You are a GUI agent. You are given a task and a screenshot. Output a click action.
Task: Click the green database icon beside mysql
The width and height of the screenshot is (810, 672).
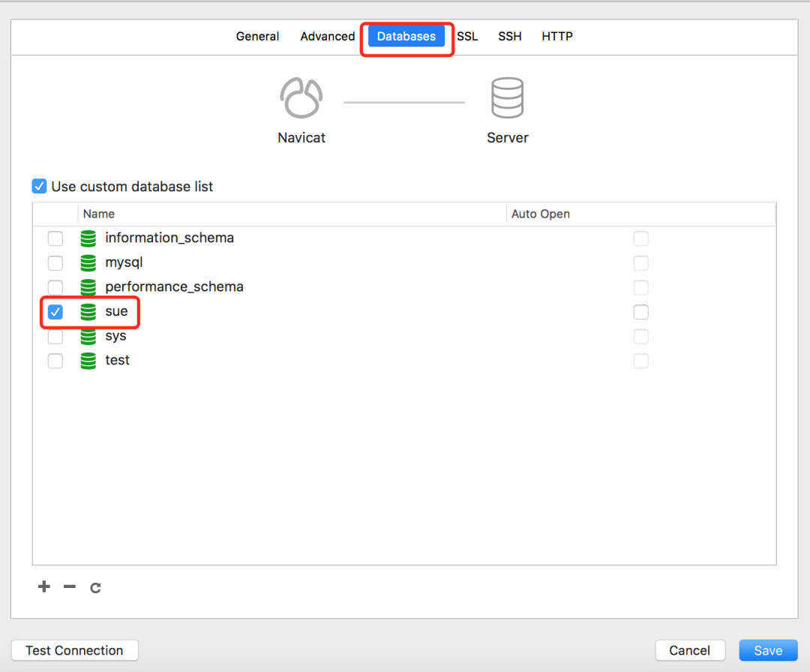click(x=88, y=262)
